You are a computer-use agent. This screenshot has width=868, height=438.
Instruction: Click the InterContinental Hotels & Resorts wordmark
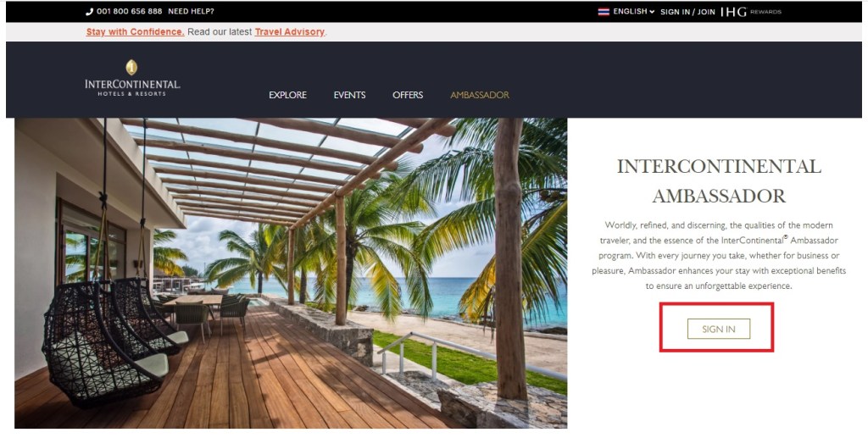click(x=132, y=87)
